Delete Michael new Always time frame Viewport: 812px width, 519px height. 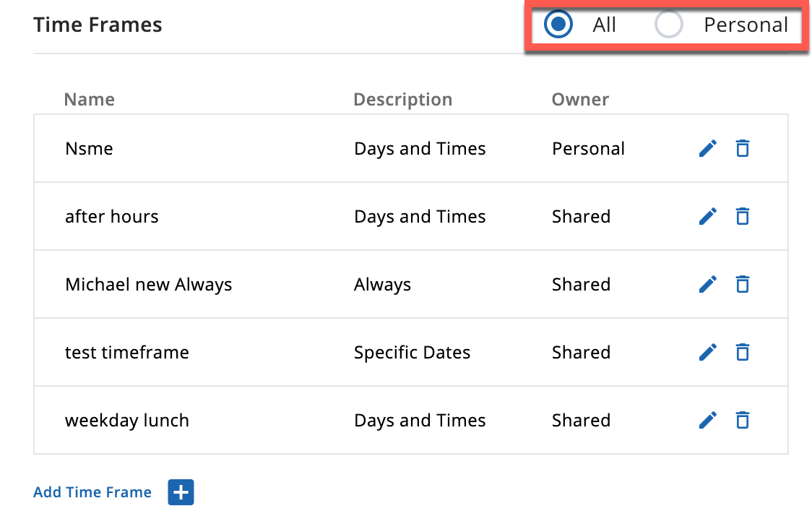[743, 284]
